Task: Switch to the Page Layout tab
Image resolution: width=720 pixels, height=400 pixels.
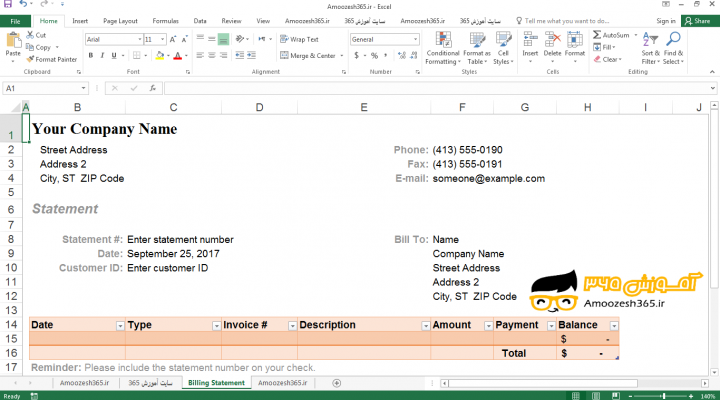Action: click(120, 21)
